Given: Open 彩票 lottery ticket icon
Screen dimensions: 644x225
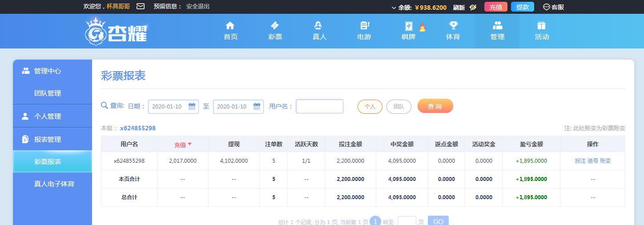Looking at the screenshot, I should (x=275, y=25).
